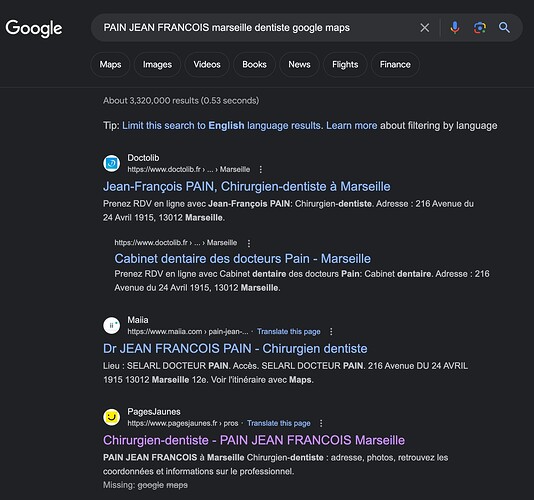Switch to the Images results tab
This screenshot has height=500, width=534.
[x=157, y=64]
